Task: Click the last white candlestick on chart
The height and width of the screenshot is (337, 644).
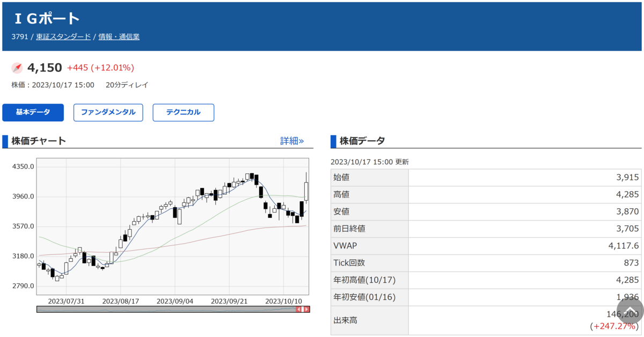Action: click(x=306, y=191)
